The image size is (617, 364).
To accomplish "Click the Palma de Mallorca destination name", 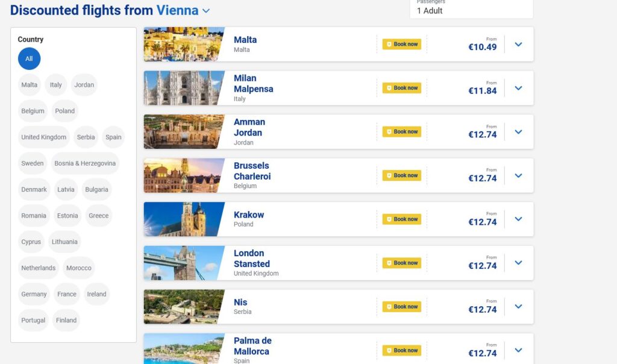I will pyautogui.click(x=252, y=346).
